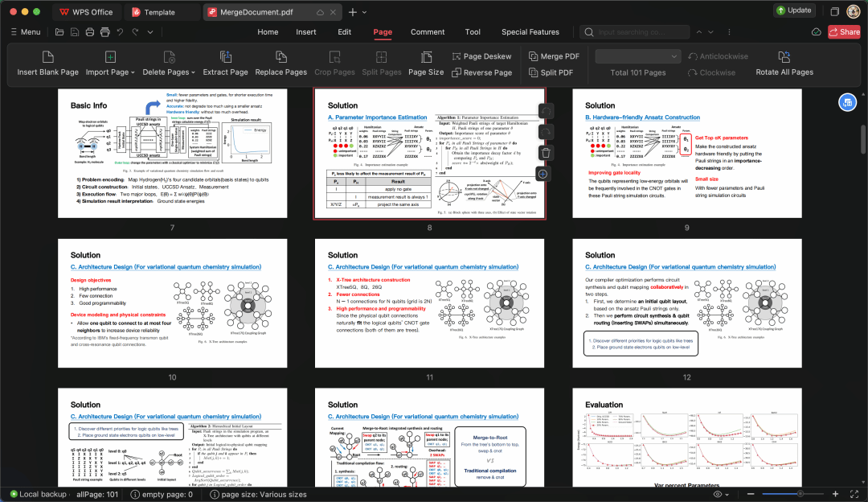Toggle Local backup status indicator
Viewport: 868px width, 502px height.
pos(37,494)
